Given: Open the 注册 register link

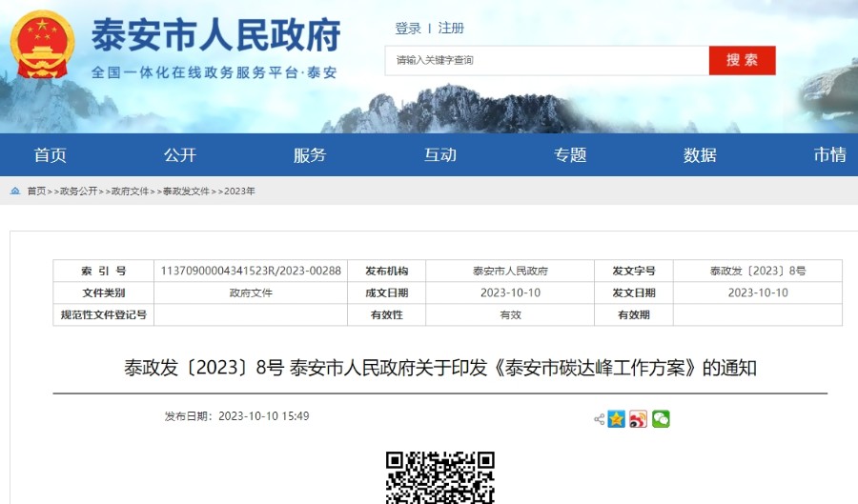Looking at the screenshot, I should (x=451, y=29).
